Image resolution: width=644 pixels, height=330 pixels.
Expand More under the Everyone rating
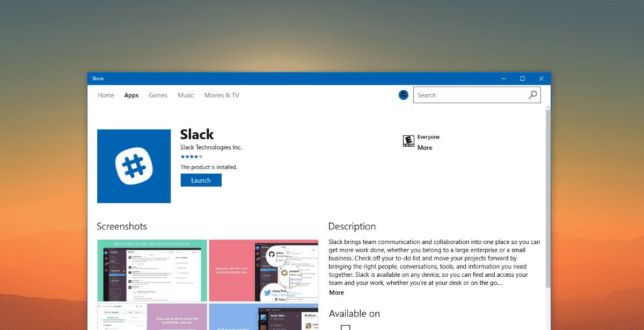coord(425,148)
